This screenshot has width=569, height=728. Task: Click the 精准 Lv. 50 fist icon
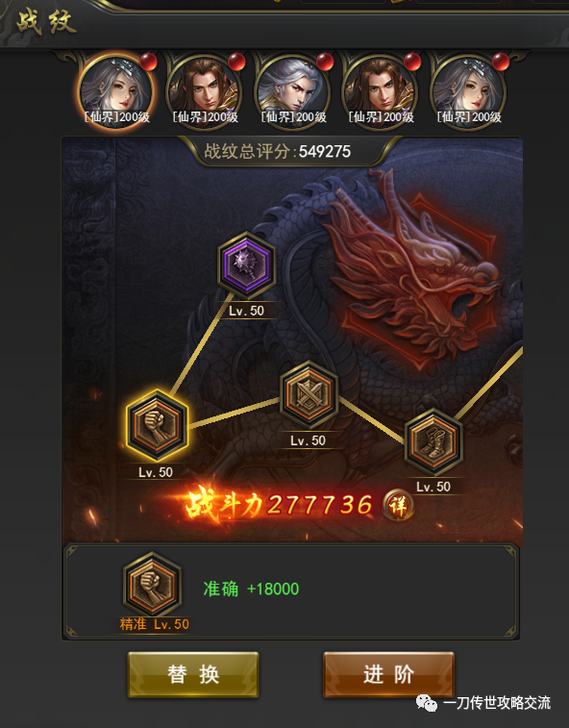152,585
